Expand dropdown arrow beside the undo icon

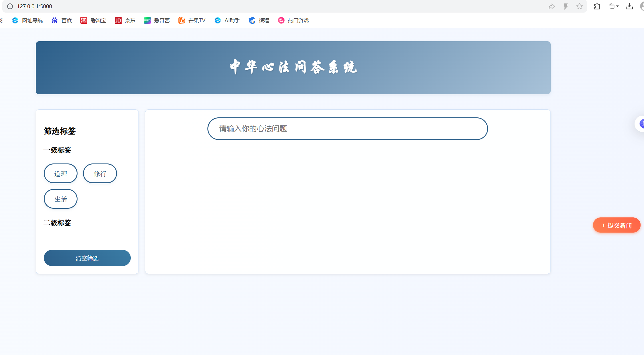click(x=617, y=6)
